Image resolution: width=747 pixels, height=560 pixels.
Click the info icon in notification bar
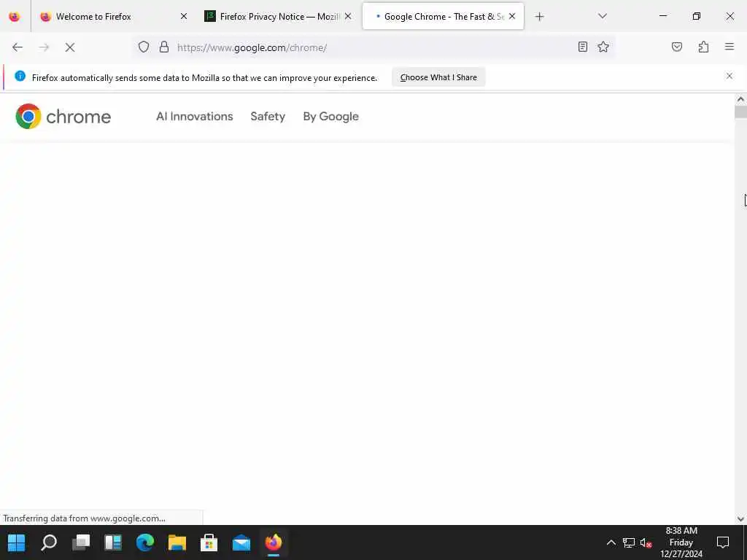tap(20, 76)
